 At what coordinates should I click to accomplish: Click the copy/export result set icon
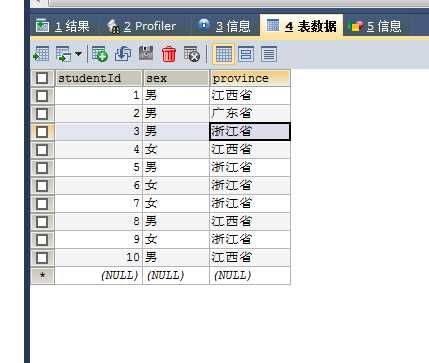[x=64, y=54]
